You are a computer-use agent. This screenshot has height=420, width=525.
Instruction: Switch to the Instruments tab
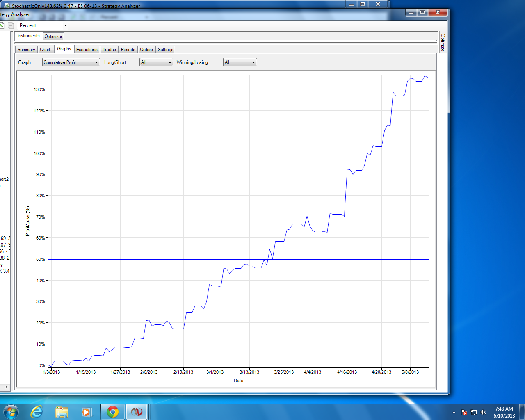tap(28, 36)
